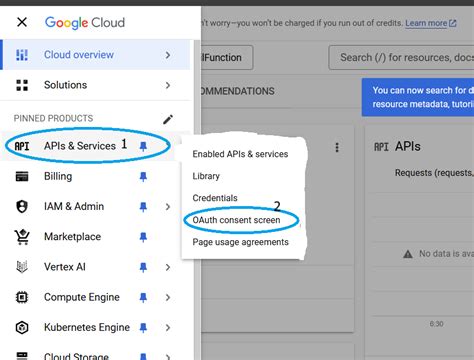Viewport: 474px width, 360px height.
Task: Click the API icon next to APIs & Services
Action: [22, 146]
